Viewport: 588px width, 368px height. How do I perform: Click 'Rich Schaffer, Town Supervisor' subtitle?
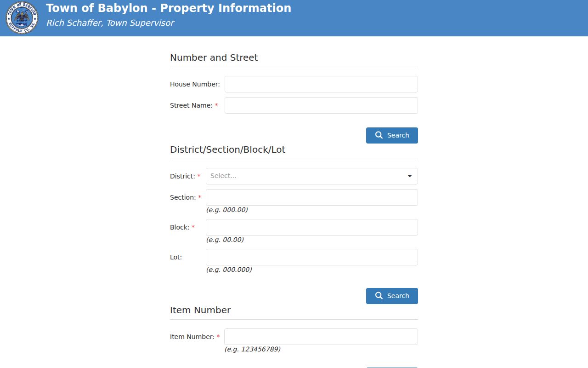[x=110, y=23]
